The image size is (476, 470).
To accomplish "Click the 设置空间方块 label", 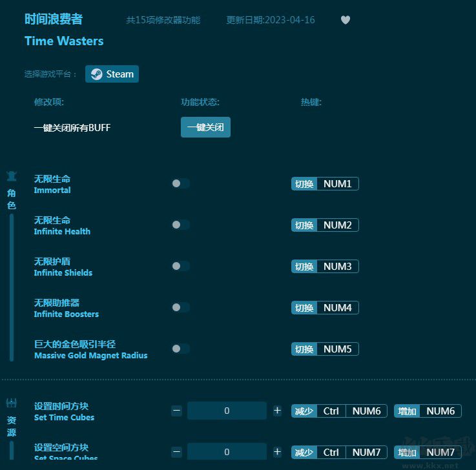I will (x=61, y=447).
